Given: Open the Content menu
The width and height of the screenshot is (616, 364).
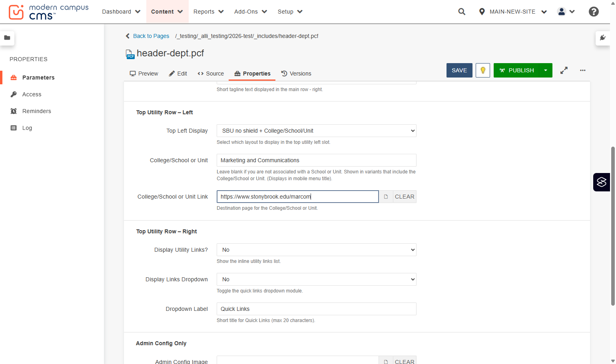Looking at the screenshot, I should coord(167,12).
